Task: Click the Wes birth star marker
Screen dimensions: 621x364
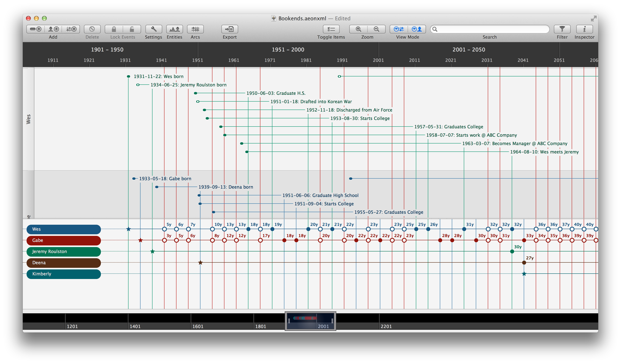Action: [128, 229]
